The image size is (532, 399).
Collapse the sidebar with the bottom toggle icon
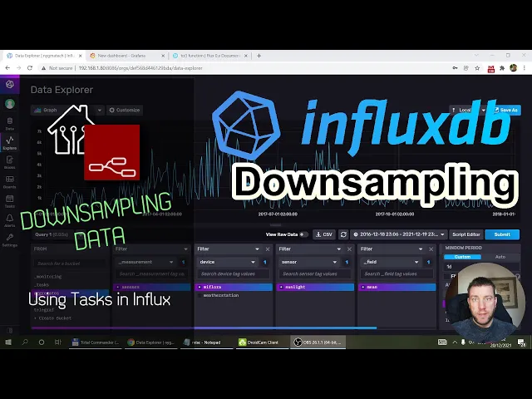[9, 330]
